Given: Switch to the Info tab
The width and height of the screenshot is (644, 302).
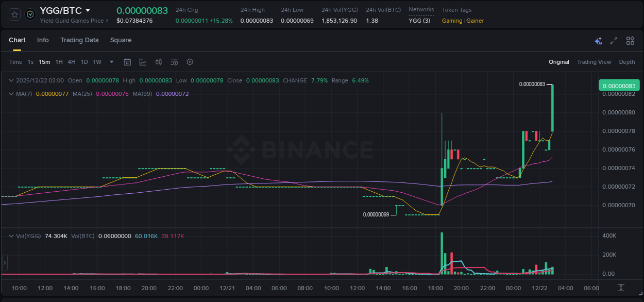Looking at the screenshot, I should click(43, 40).
